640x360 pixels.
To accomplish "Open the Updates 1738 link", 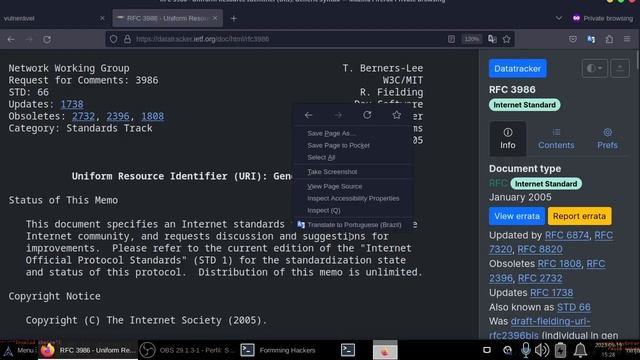I will pos(72,104).
